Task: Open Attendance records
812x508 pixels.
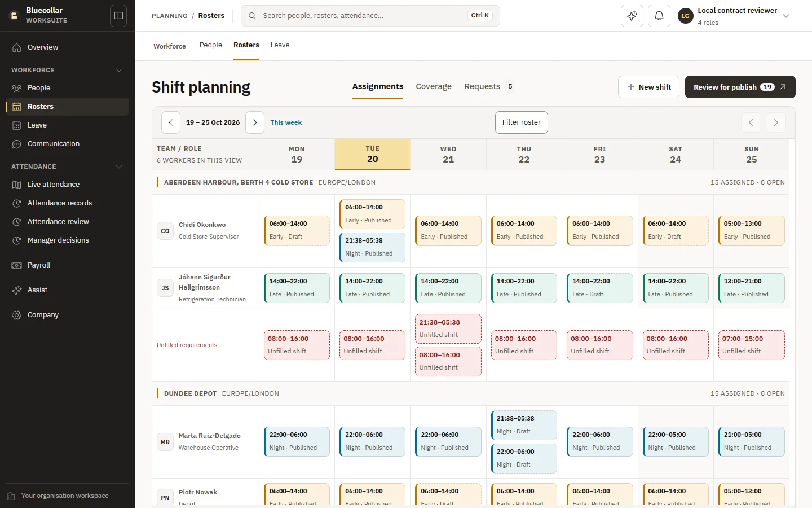Action: tap(68, 203)
